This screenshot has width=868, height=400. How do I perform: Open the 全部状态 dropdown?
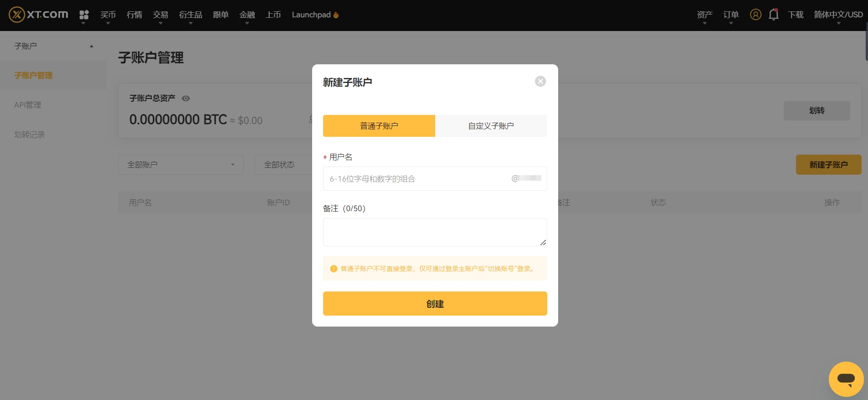pos(283,165)
